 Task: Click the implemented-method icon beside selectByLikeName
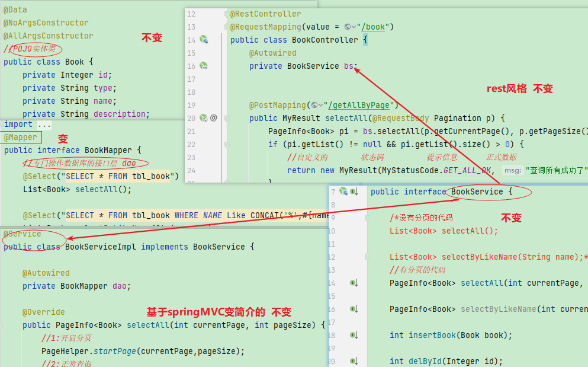pyautogui.click(x=353, y=308)
